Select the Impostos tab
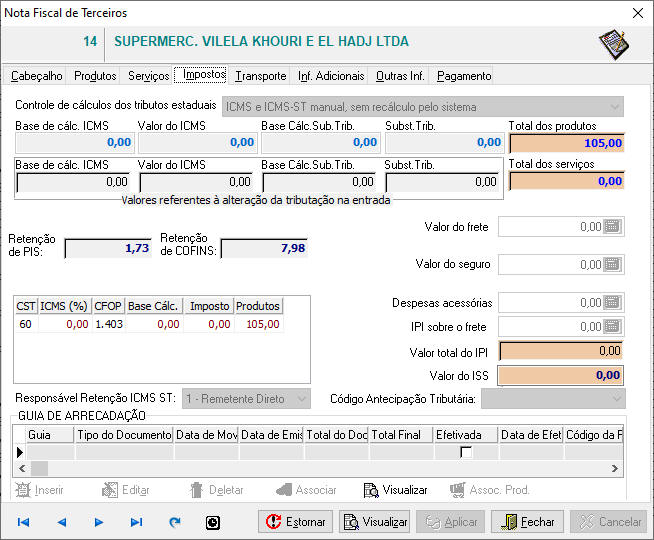Viewport: 654px width, 540px height. point(200,75)
